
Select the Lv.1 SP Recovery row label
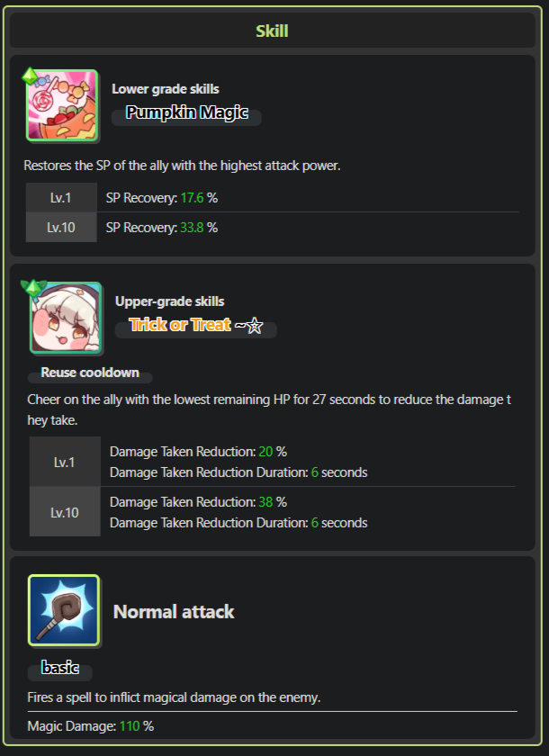(x=61, y=198)
